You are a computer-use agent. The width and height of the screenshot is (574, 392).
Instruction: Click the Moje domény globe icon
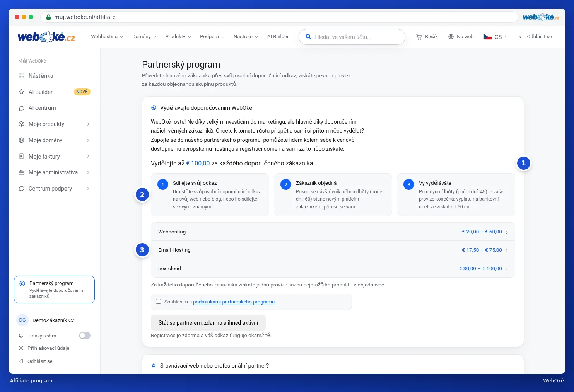point(21,140)
